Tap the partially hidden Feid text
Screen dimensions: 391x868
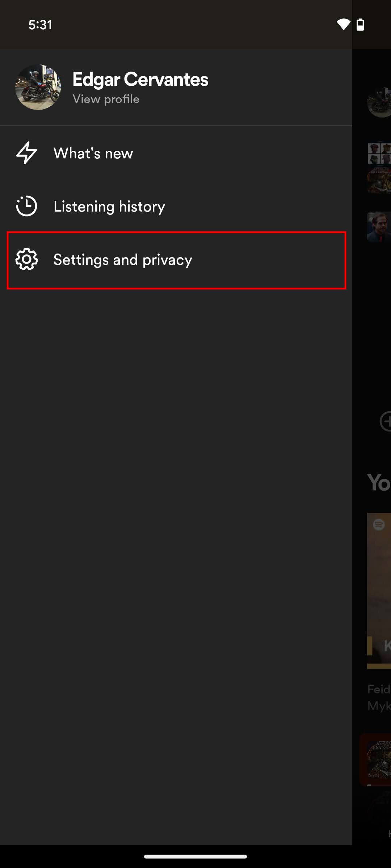click(379, 689)
